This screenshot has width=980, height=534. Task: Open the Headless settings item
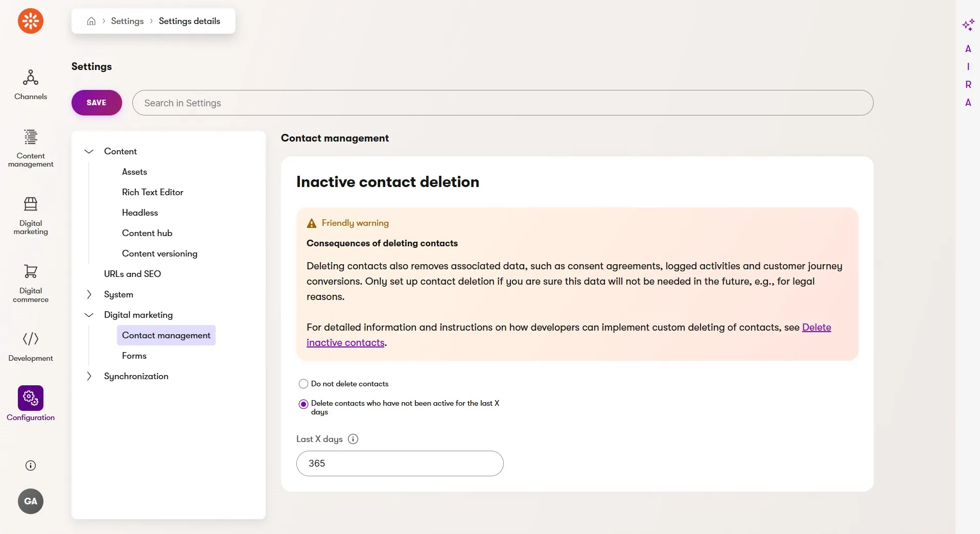coord(140,213)
